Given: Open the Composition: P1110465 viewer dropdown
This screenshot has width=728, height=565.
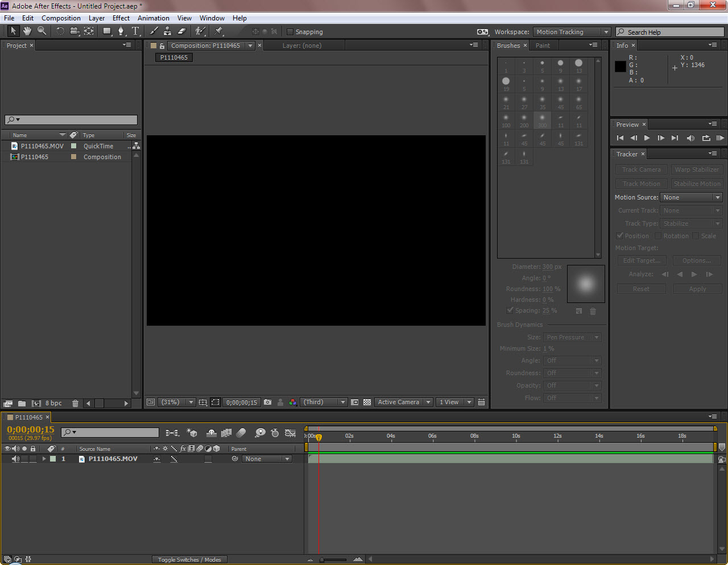Looking at the screenshot, I should click(250, 45).
